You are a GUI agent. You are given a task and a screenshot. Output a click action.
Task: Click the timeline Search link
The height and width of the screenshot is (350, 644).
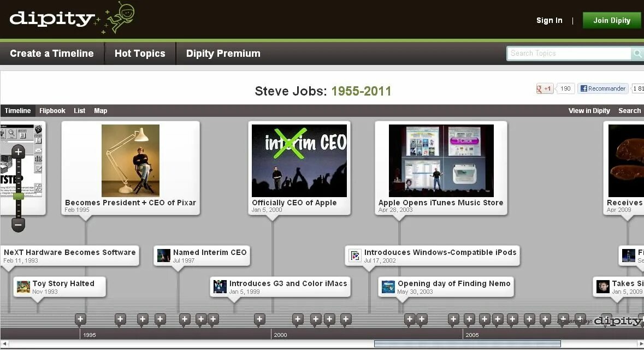coord(629,110)
